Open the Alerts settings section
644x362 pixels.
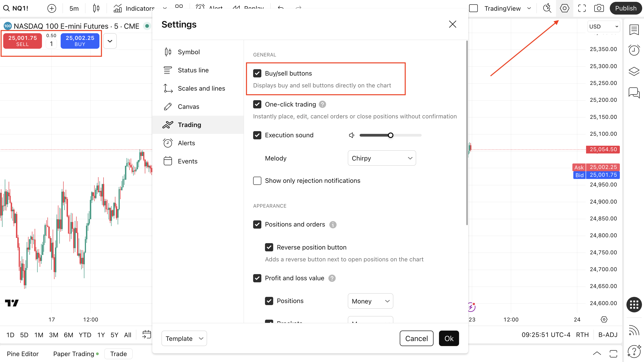pos(186,143)
